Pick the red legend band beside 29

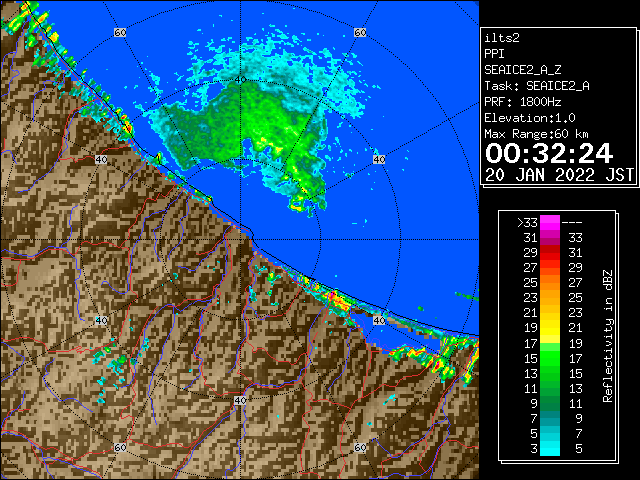(550, 253)
